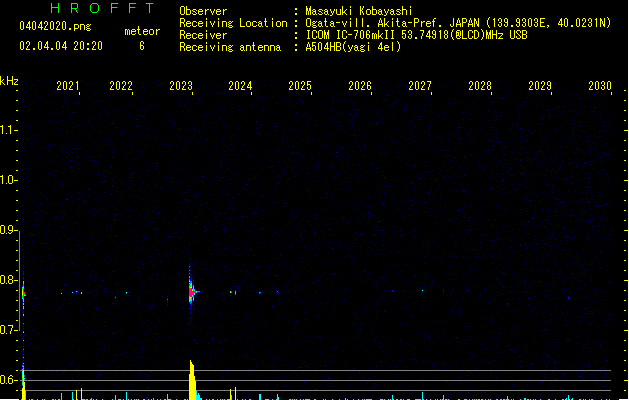This screenshot has height=400, width=629.
Task: Click observer name Masayuki Kobayashi
Action: [359, 11]
